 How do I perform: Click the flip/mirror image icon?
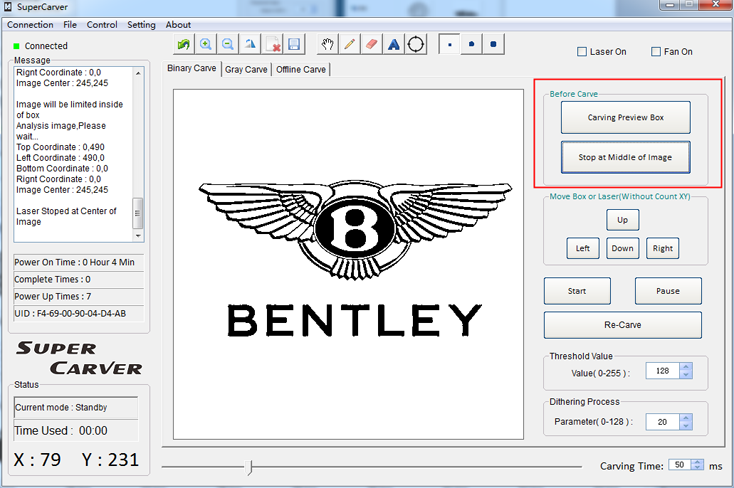click(250, 44)
